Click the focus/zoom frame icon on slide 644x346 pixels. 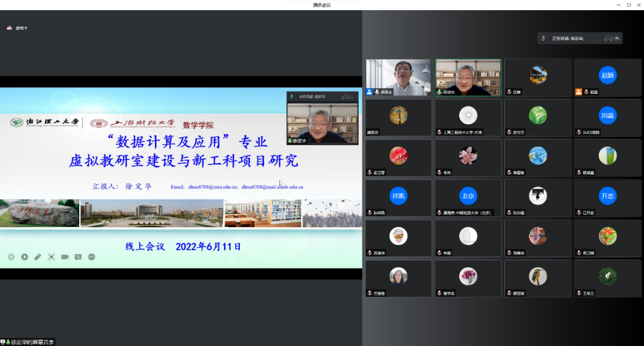tap(51, 257)
